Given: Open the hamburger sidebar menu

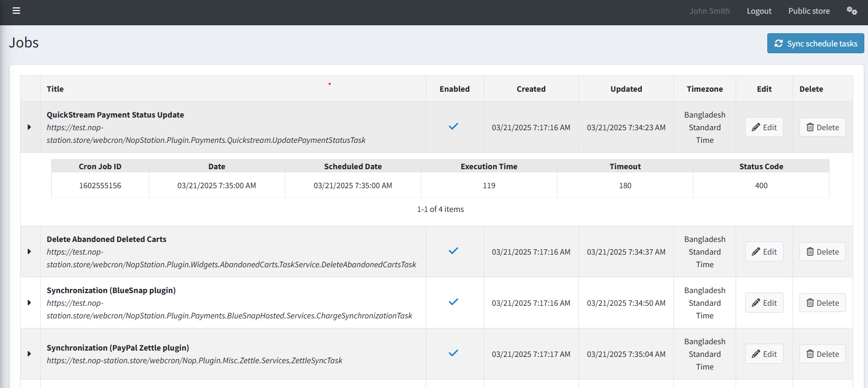Looking at the screenshot, I should [x=16, y=11].
